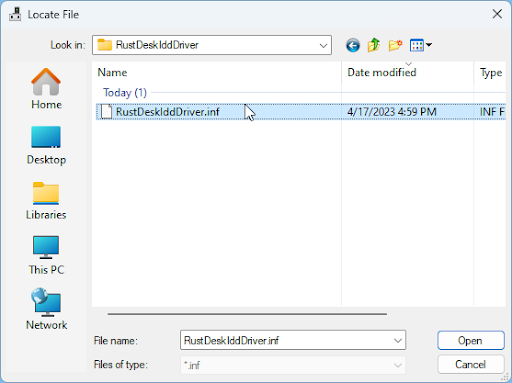Go up one folder level

coord(374,45)
